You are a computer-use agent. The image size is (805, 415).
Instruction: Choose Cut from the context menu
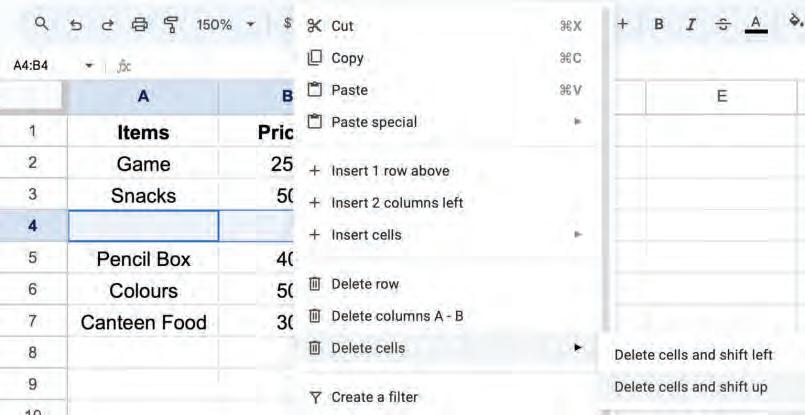pos(342,26)
